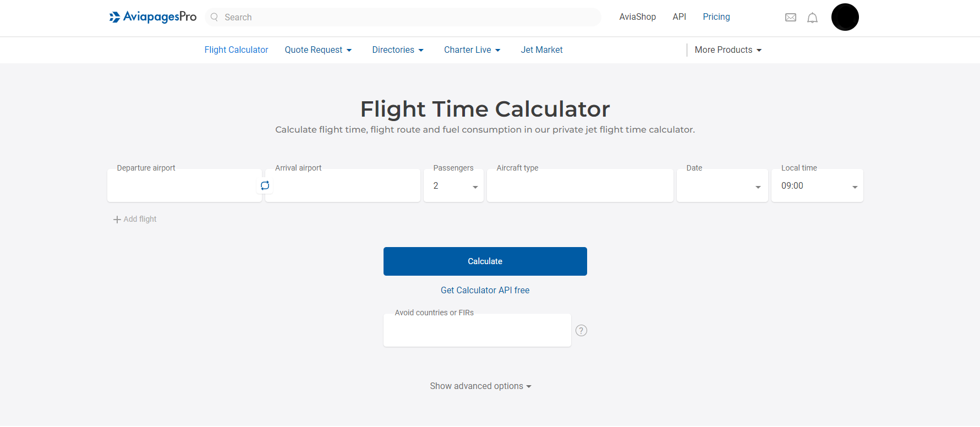The width and height of the screenshot is (980, 427).
Task: Open the Local time dropdown
Action: tap(817, 185)
